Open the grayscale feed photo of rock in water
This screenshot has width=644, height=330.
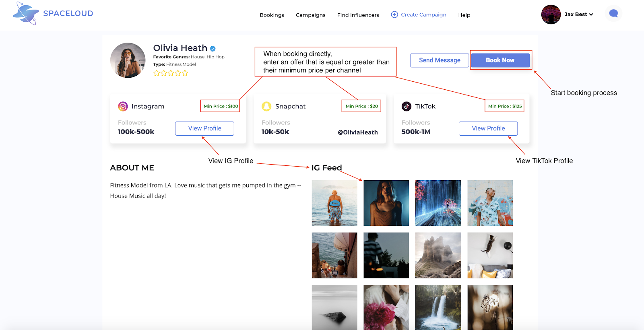point(334,307)
